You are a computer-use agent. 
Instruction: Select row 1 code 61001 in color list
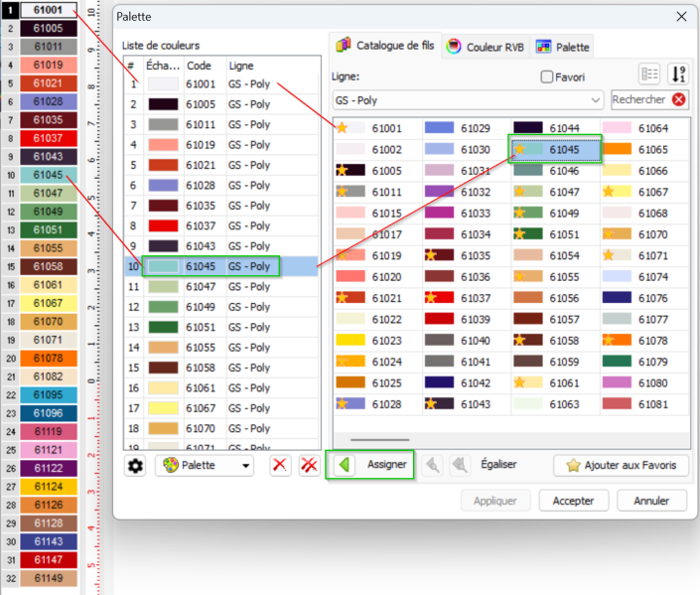pyautogui.click(x=221, y=84)
